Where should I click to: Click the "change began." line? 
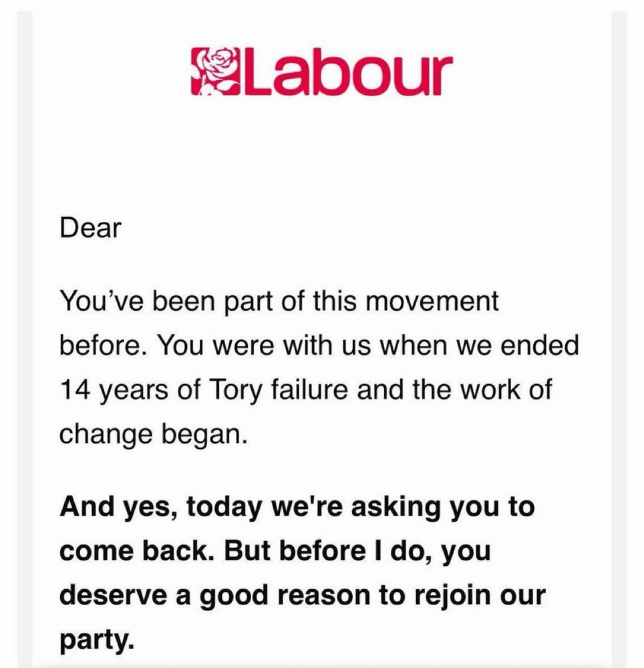pos(154,435)
